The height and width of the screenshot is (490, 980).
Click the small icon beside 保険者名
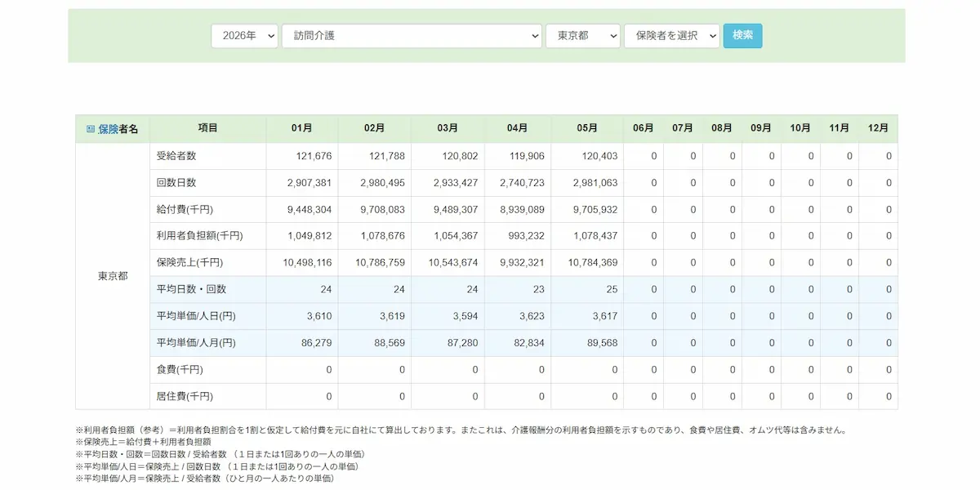pyautogui.click(x=91, y=129)
